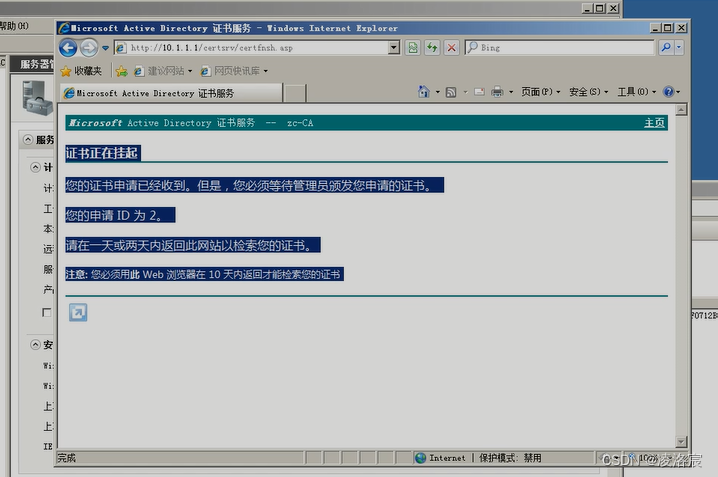Open the 网页快讯库 web slice gallery
This screenshot has height=477, width=718.
234,71
